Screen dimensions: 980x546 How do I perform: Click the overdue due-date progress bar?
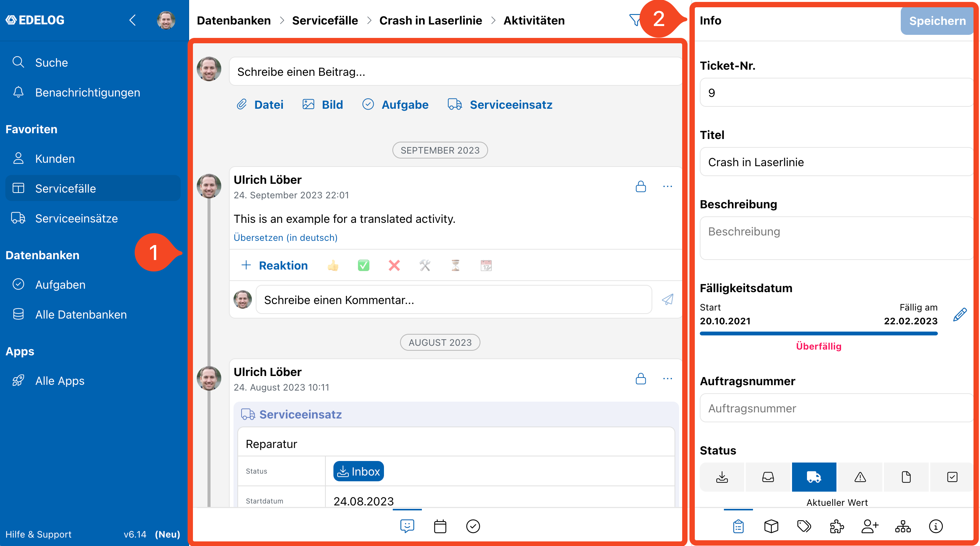point(819,333)
